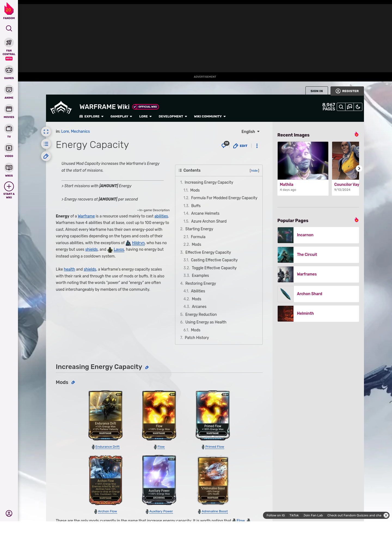
Task: Click the floating edit pencil icon
Action: (46, 156)
